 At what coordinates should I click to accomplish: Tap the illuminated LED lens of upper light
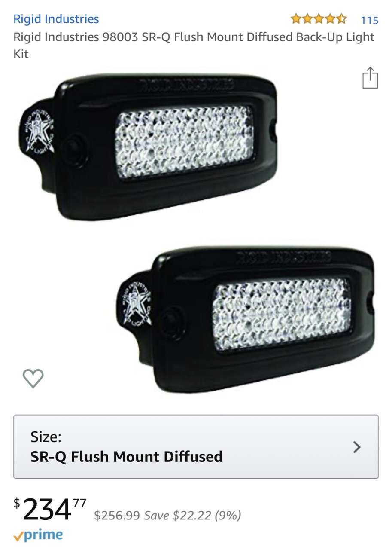click(185, 142)
